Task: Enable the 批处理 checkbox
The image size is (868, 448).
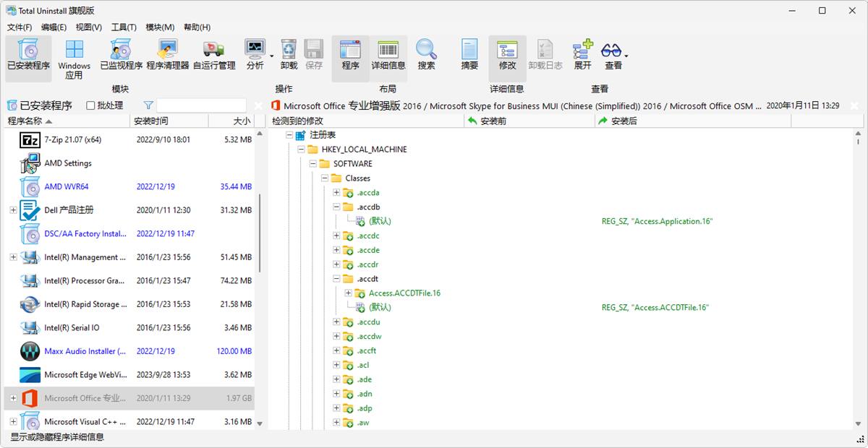Action: (91, 105)
